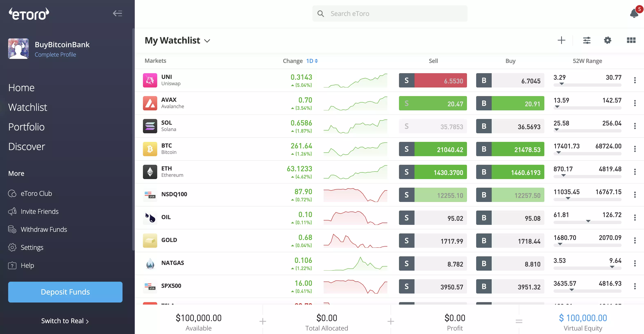Buy NATGAS at 8.810
644x334 pixels.
pos(510,263)
